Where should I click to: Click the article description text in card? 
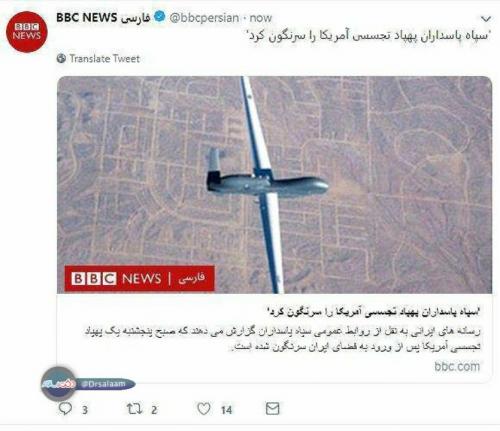(282, 339)
